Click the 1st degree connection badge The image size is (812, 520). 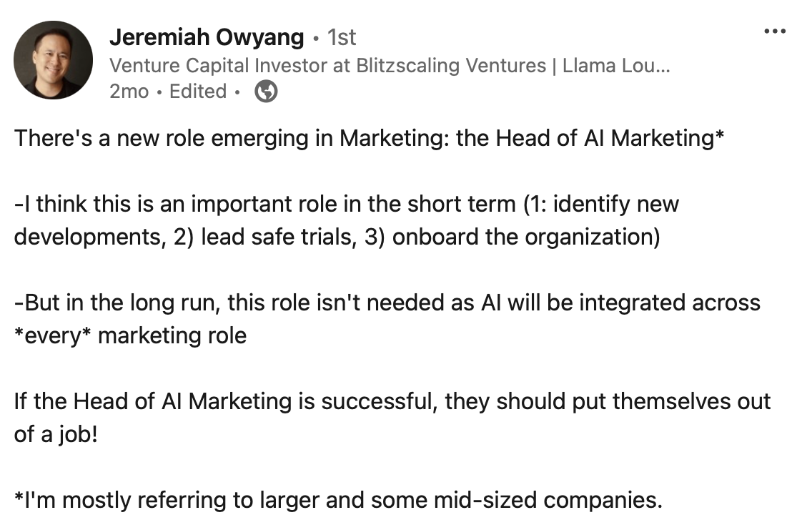click(x=341, y=37)
